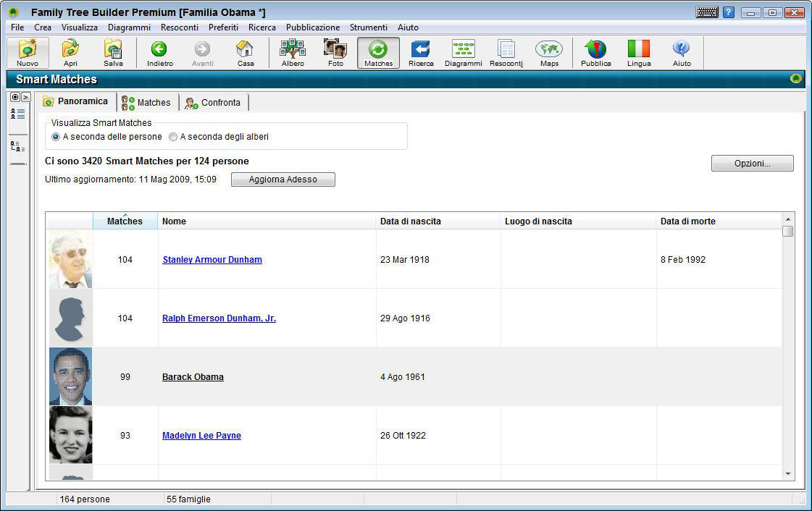Open the Maps toolbar icon

[x=550, y=53]
